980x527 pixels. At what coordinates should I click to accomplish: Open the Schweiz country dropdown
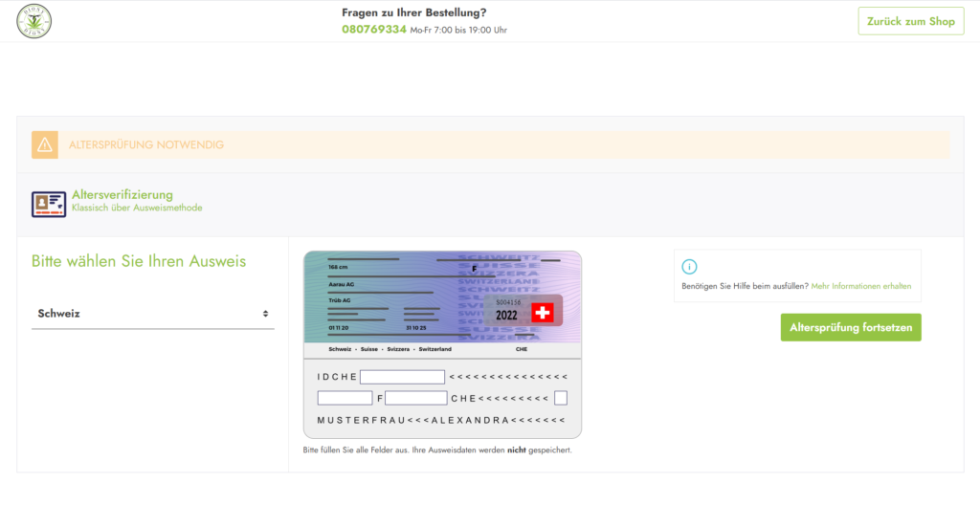coord(153,314)
